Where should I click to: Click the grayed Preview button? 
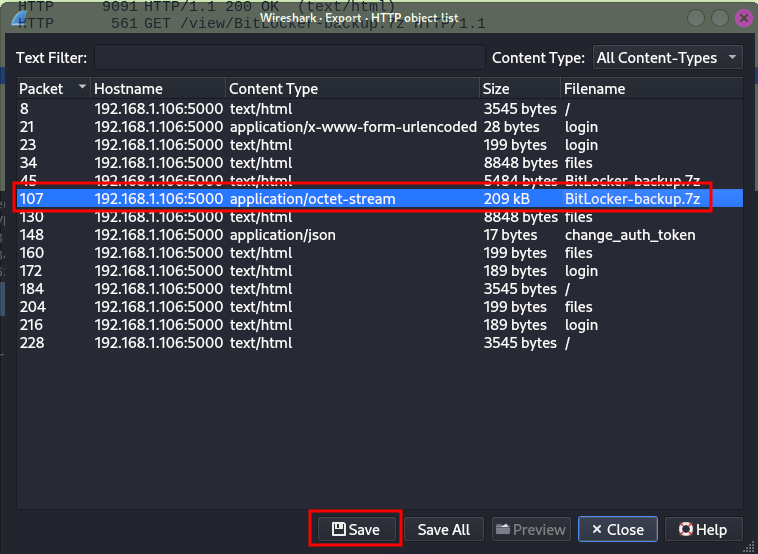(531, 529)
